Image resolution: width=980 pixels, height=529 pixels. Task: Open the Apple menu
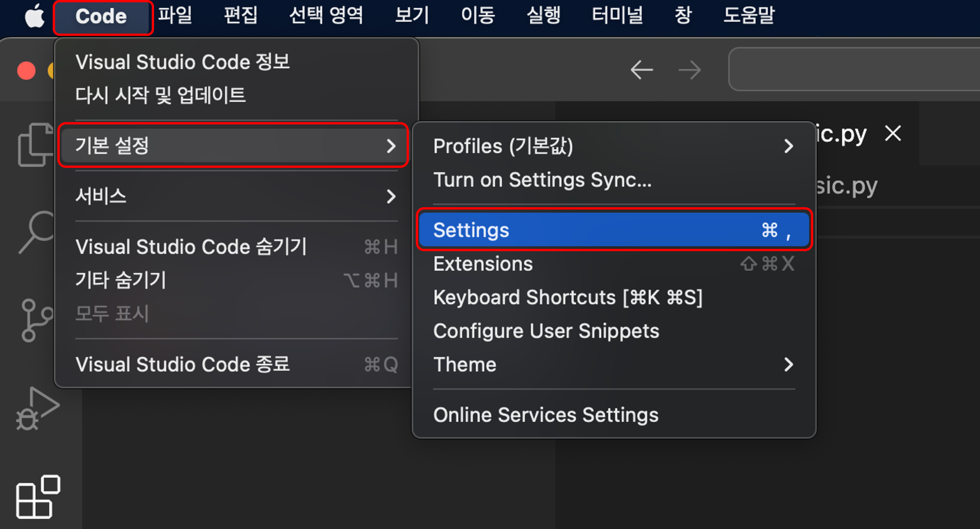tap(35, 16)
